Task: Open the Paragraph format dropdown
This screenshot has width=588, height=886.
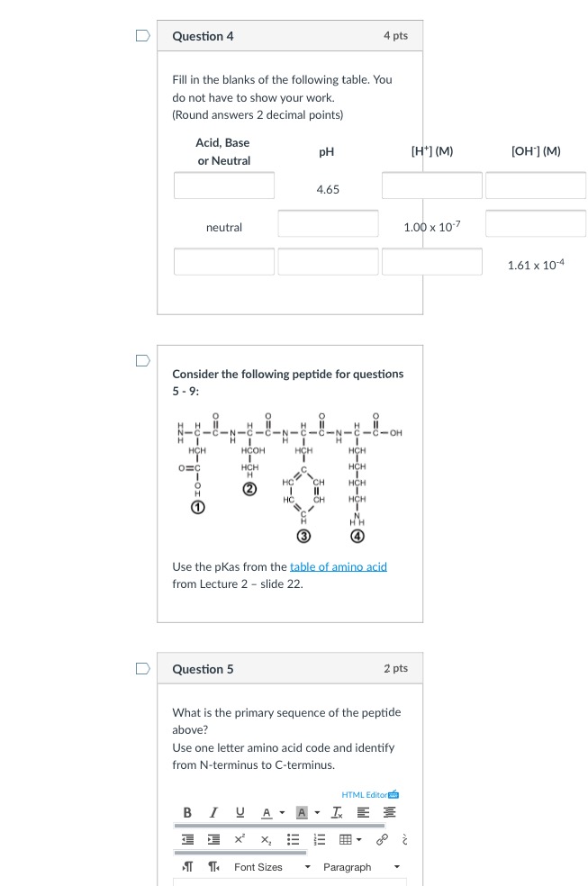Action: coord(362,867)
